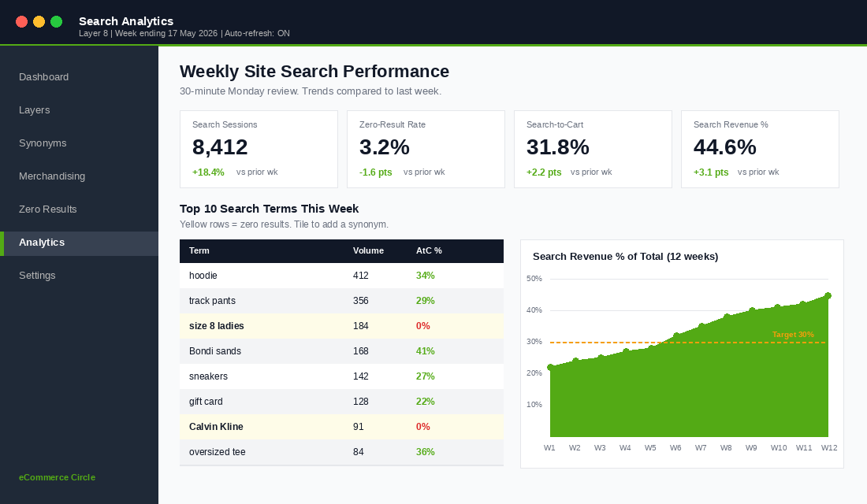Open the Search Revenue % card
The width and height of the screenshot is (867, 504).
(x=760, y=149)
